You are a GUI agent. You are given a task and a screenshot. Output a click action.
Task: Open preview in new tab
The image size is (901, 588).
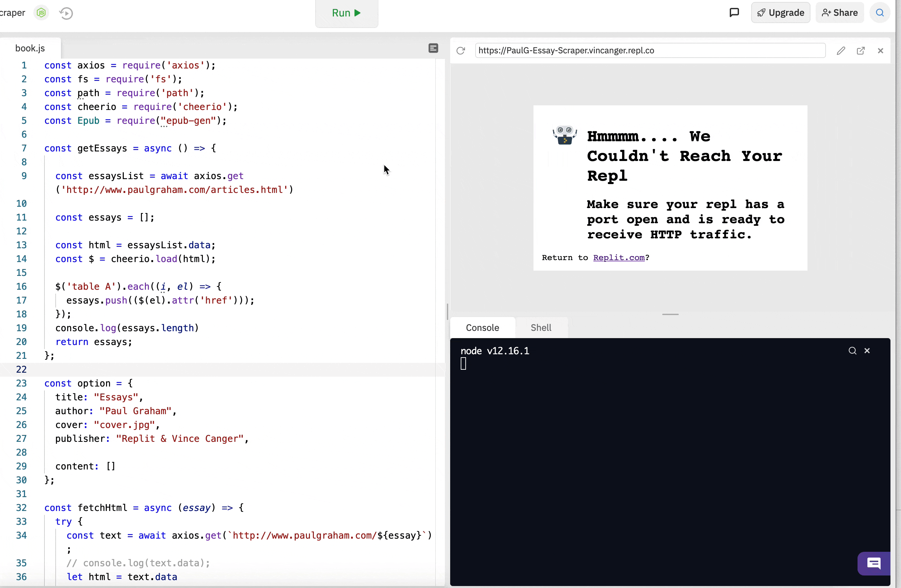[x=860, y=51]
